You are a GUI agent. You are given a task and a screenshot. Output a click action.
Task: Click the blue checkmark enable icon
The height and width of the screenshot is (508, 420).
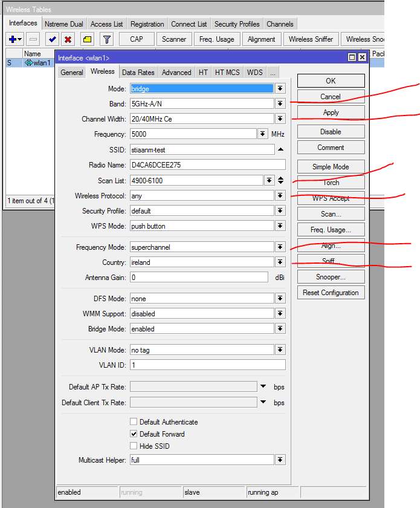click(x=53, y=39)
